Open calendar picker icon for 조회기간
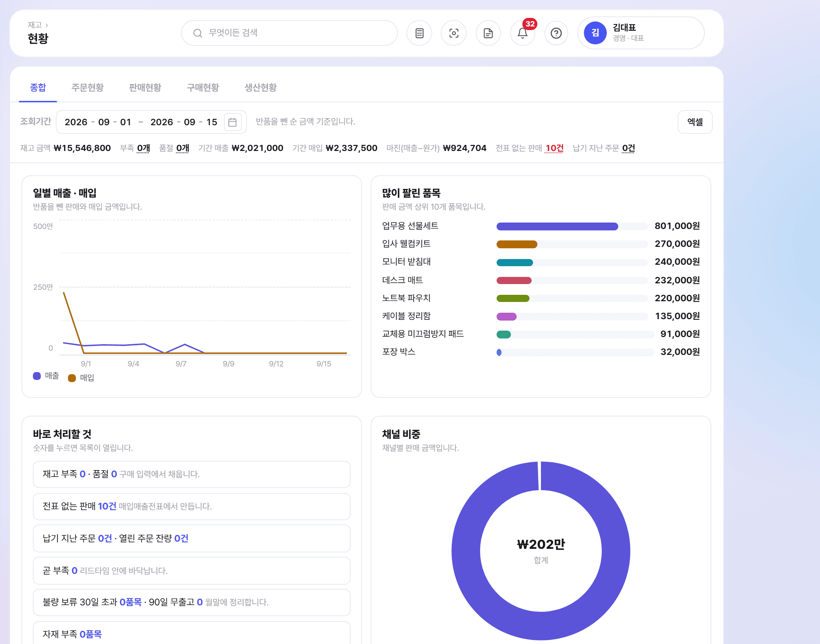 click(232, 122)
